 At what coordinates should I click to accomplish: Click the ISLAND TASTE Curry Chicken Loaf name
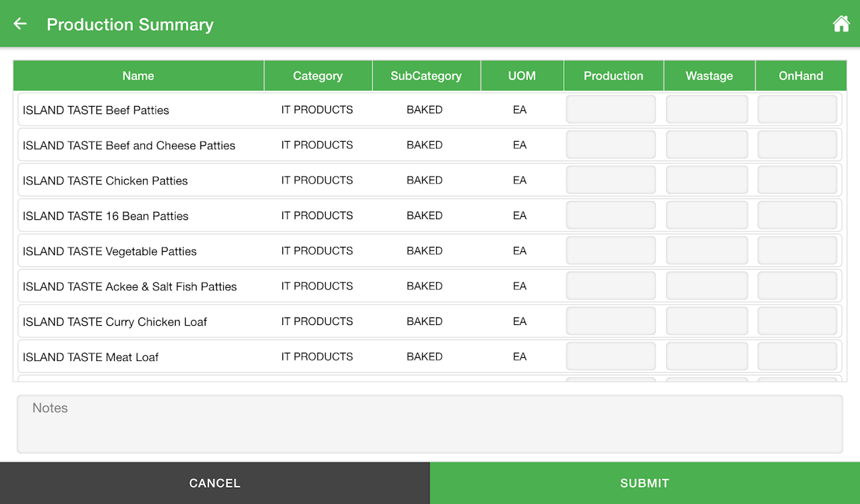pyautogui.click(x=115, y=322)
